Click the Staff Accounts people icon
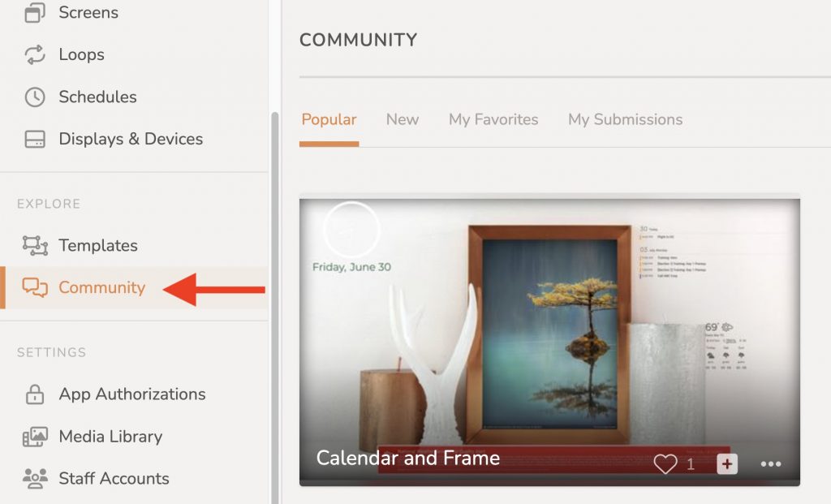 pyautogui.click(x=35, y=479)
